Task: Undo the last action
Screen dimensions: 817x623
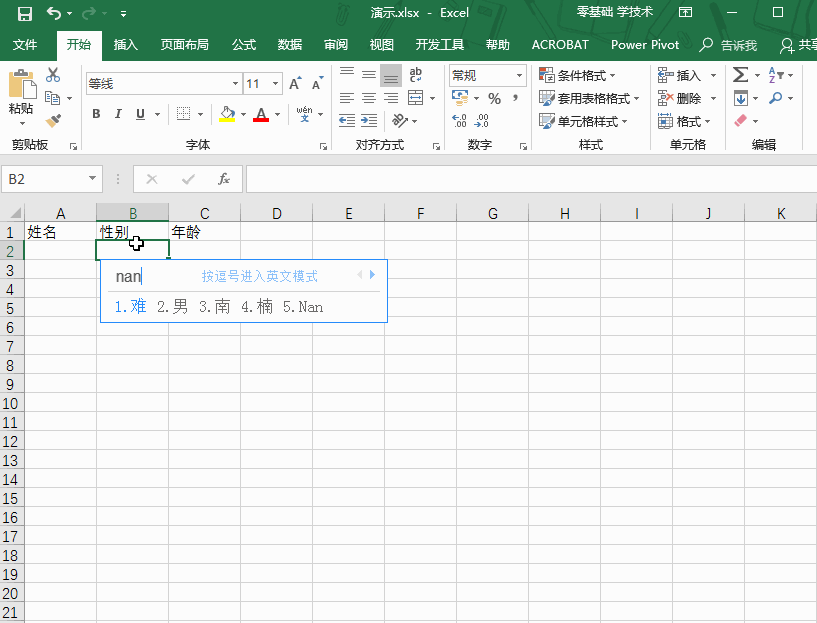Action: pyautogui.click(x=54, y=13)
